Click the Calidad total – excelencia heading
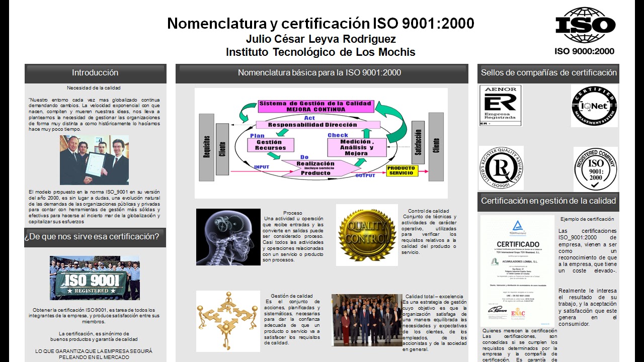This screenshot has height=362, width=644. tap(434, 296)
